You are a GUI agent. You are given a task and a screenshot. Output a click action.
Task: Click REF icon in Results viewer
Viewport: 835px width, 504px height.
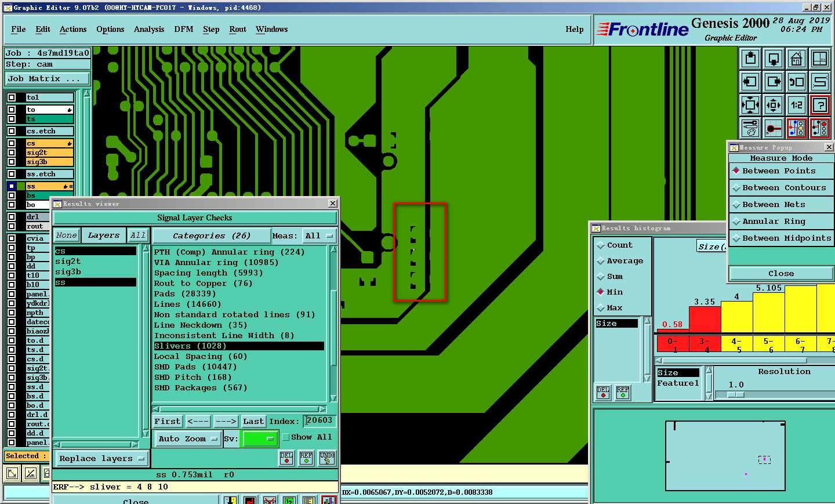pos(306,458)
